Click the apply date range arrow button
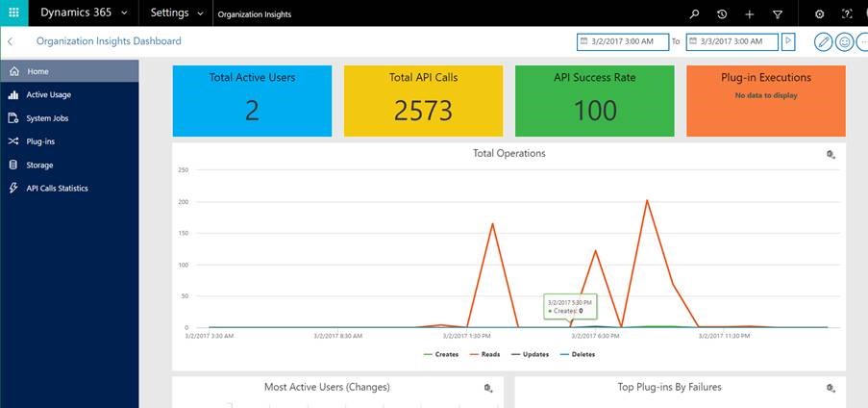 point(788,41)
